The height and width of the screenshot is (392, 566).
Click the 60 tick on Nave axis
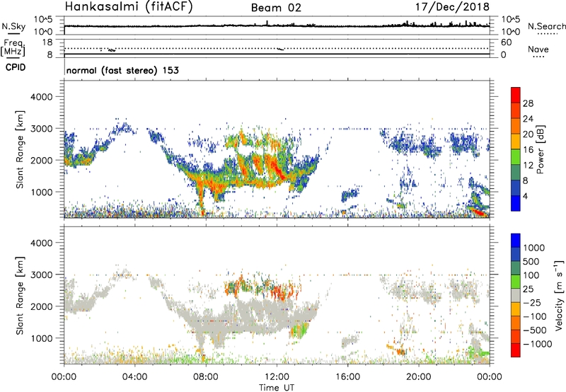506,42
